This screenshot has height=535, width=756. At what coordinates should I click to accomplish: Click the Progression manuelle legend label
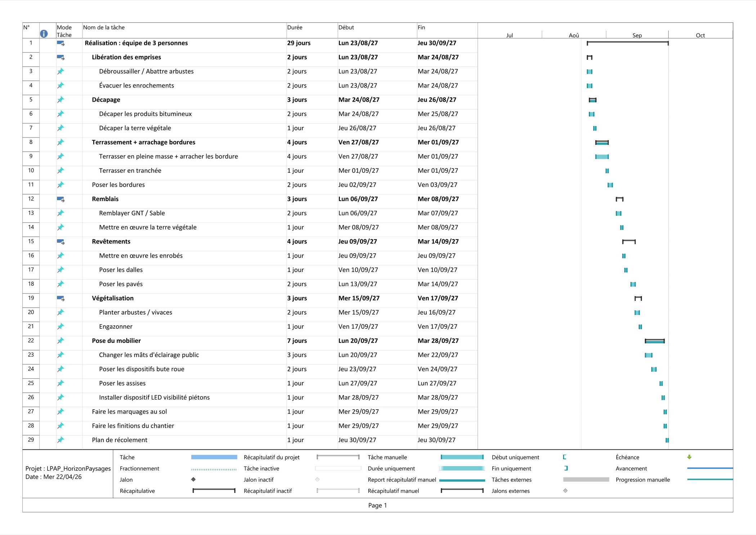coord(643,480)
